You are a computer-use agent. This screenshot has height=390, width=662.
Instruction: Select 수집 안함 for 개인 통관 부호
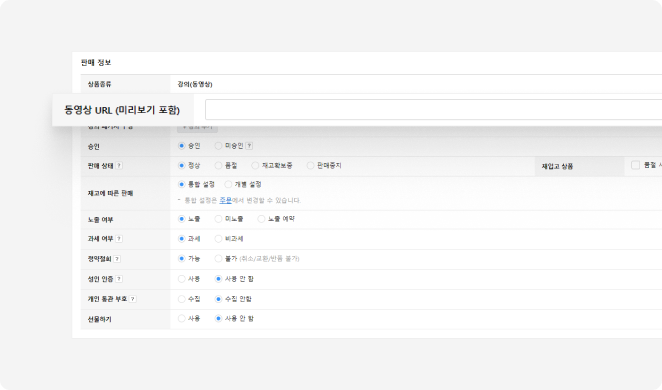(x=218, y=299)
